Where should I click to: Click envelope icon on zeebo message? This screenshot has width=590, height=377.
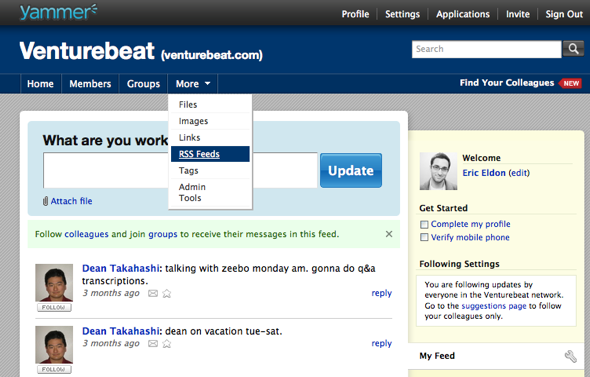153,293
